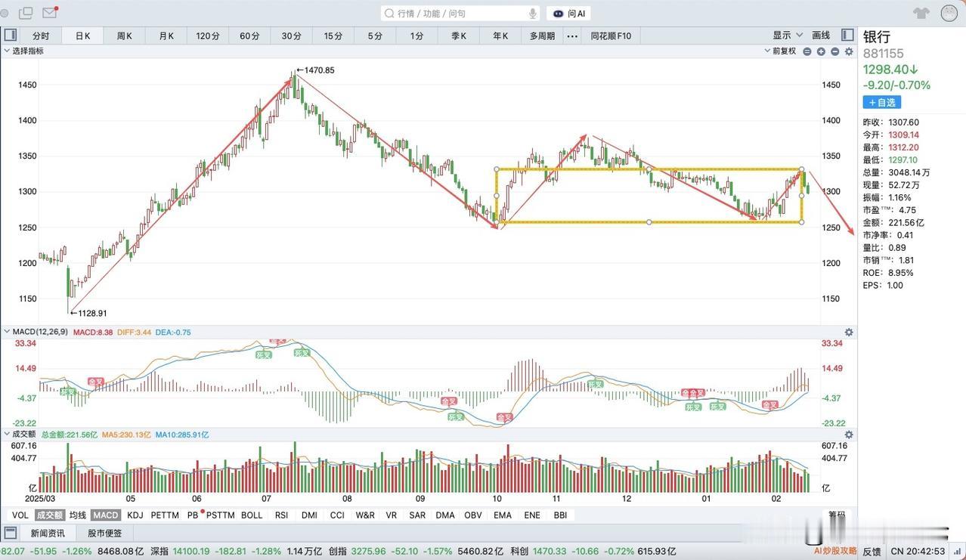Select the MACD indicator tab
This screenshot has width=966, height=560.
[x=106, y=515]
